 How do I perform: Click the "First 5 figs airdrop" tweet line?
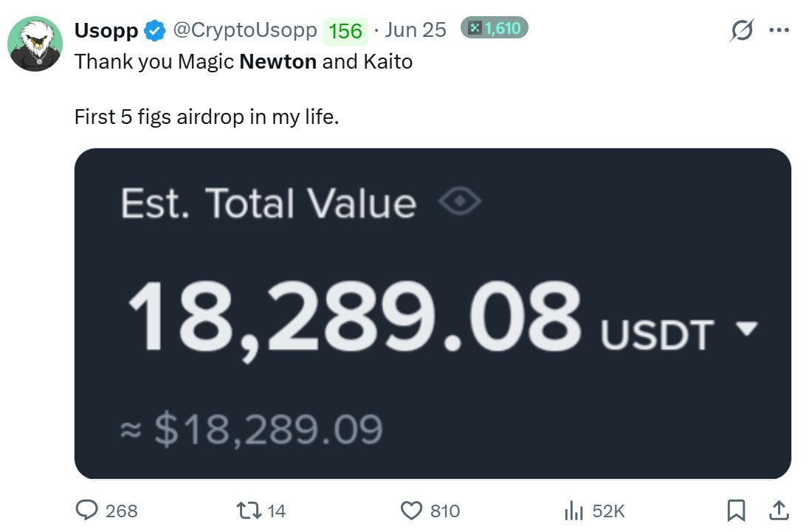click(x=207, y=117)
